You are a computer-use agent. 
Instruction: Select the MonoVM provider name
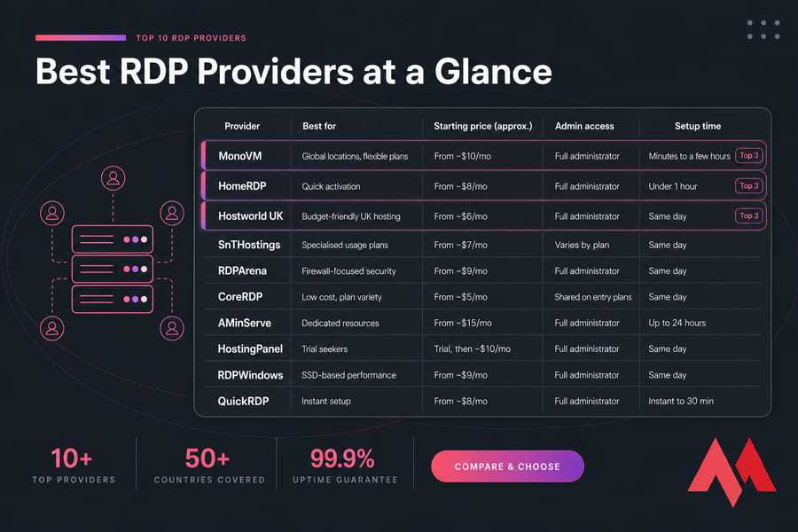[x=240, y=156]
